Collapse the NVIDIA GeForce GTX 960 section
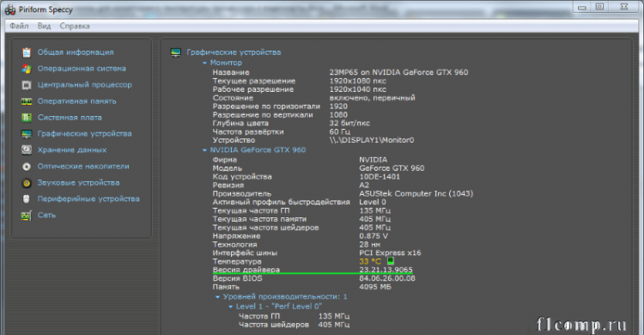The height and width of the screenshot is (335, 644). 204,150
